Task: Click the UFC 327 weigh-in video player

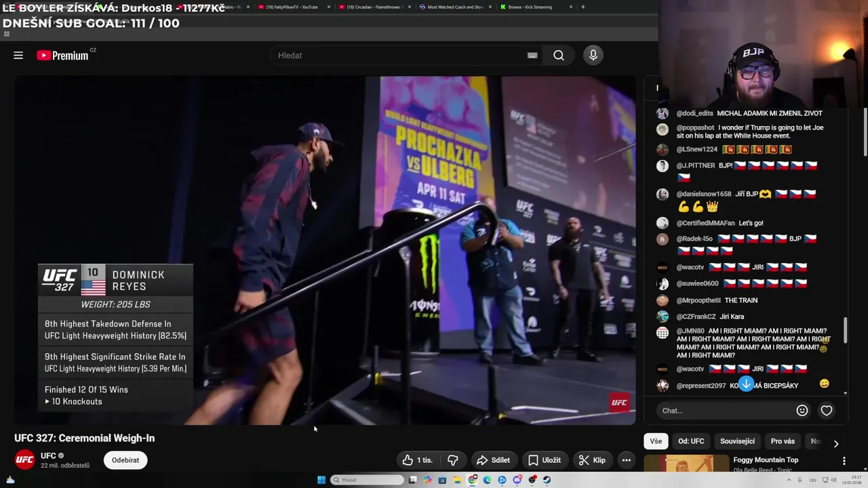Action: [325, 251]
